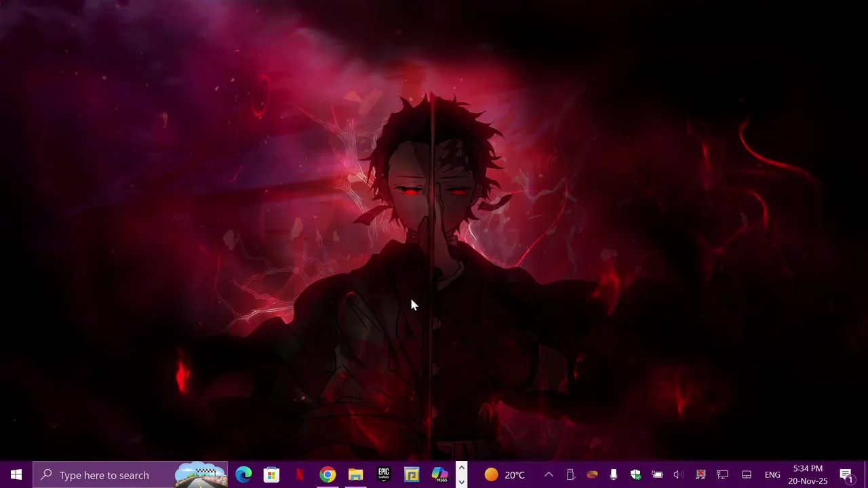Open the Action Center notifications icon
Screen dimensions: 868x488
[x=846, y=475]
